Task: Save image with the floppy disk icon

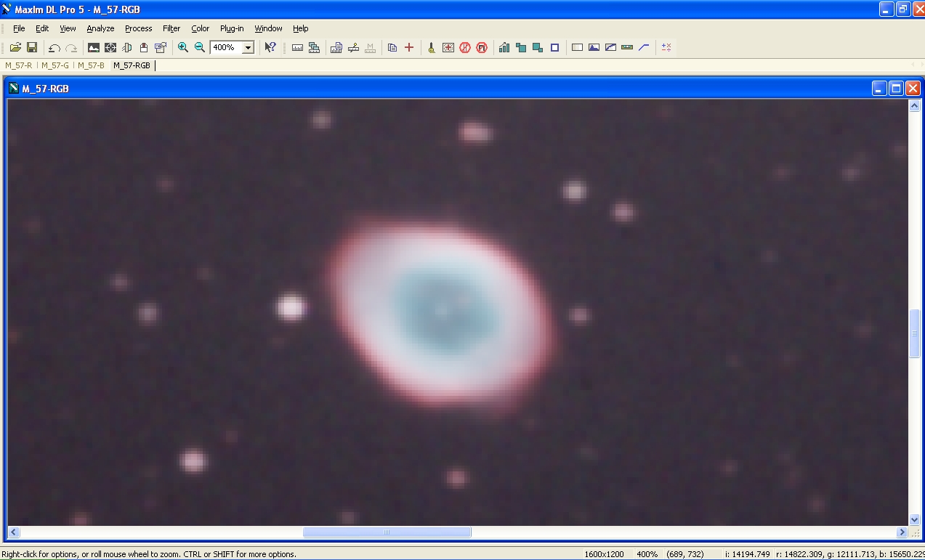Action: (32, 47)
